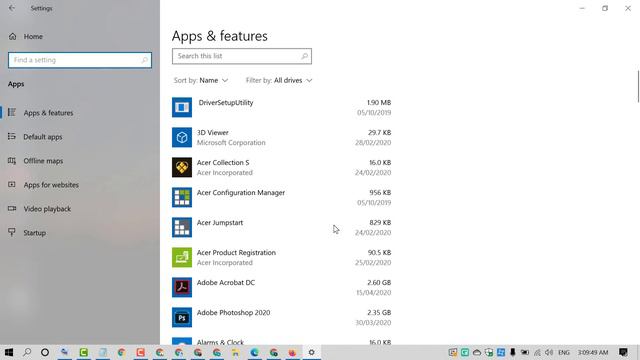Select the Adobe Acrobat DC name text
The width and height of the screenshot is (640, 360).
click(226, 282)
